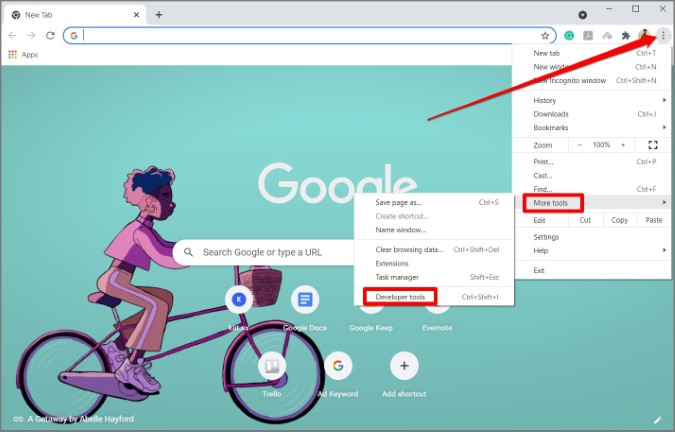Screen dimensions: 675x432
Task: Click the Extensions puzzle piece icon
Action: pos(626,36)
